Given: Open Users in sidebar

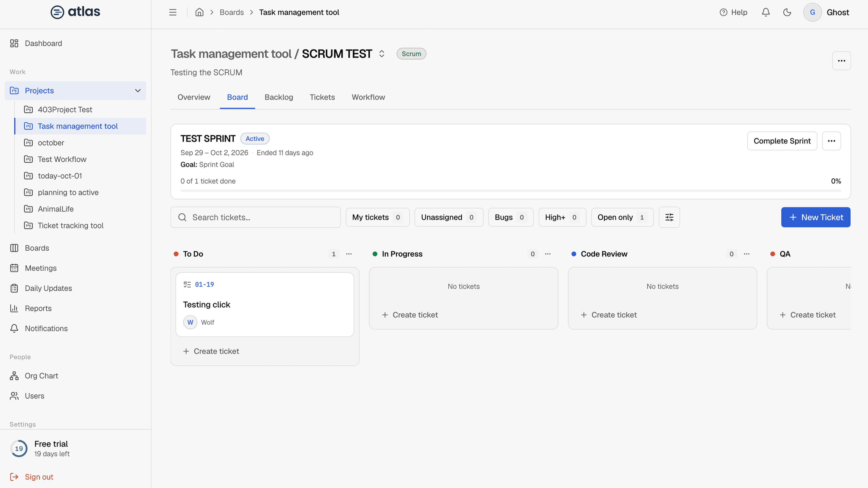Looking at the screenshot, I should pos(75,396).
